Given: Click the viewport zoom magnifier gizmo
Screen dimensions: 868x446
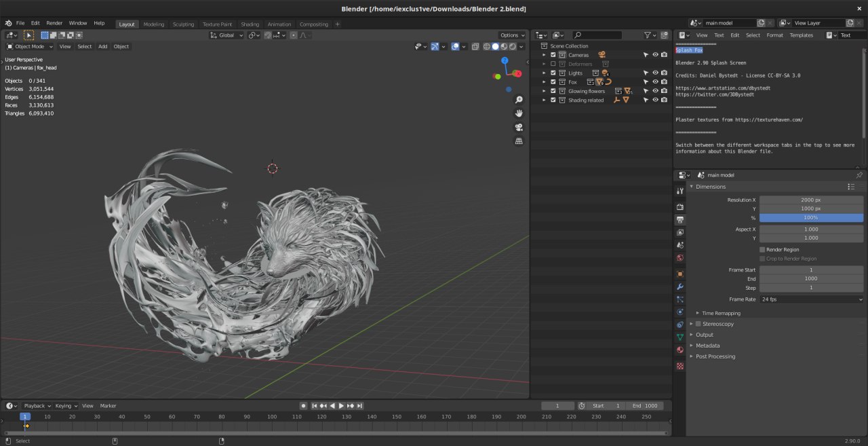Looking at the screenshot, I should 519,100.
